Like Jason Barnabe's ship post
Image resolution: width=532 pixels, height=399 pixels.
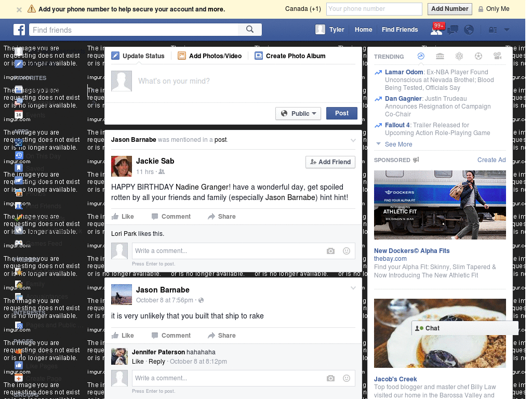[123, 336]
